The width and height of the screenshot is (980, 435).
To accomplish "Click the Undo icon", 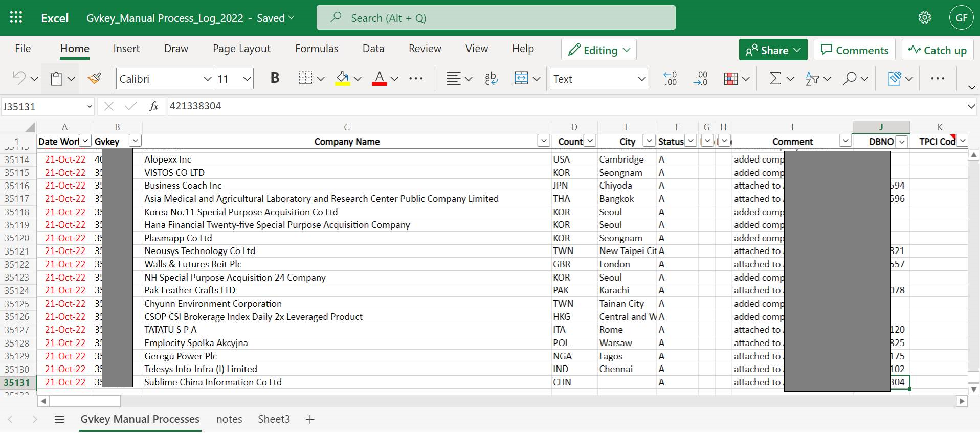I will pyautogui.click(x=19, y=79).
